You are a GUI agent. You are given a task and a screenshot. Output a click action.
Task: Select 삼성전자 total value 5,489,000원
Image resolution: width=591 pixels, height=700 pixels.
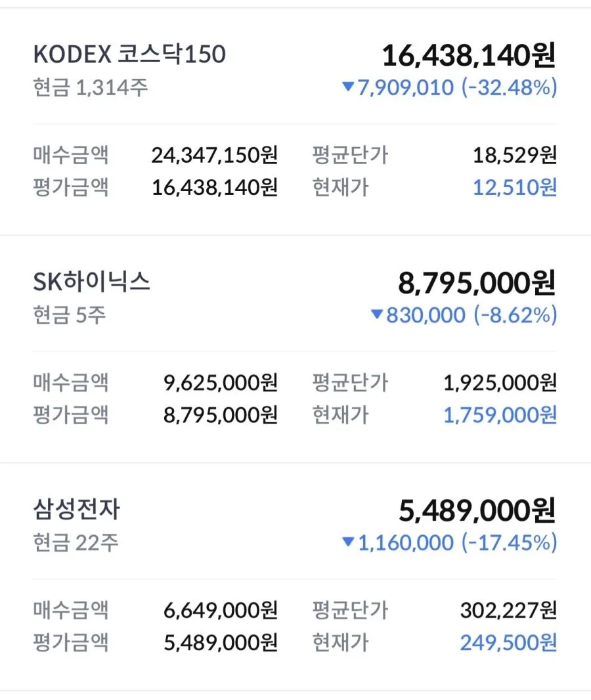[x=477, y=511]
